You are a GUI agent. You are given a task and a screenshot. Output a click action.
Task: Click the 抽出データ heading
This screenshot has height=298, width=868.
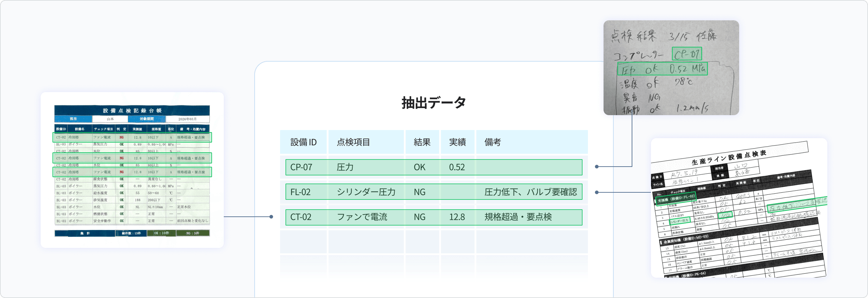[x=434, y=103]
